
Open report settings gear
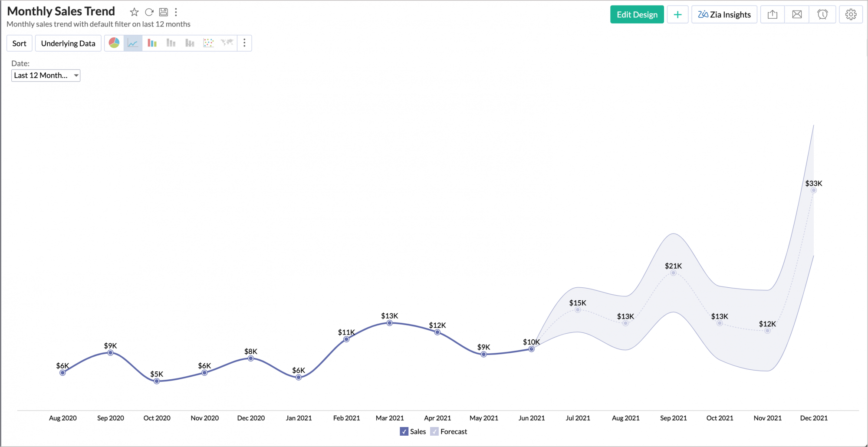click(x=851, y=15)
